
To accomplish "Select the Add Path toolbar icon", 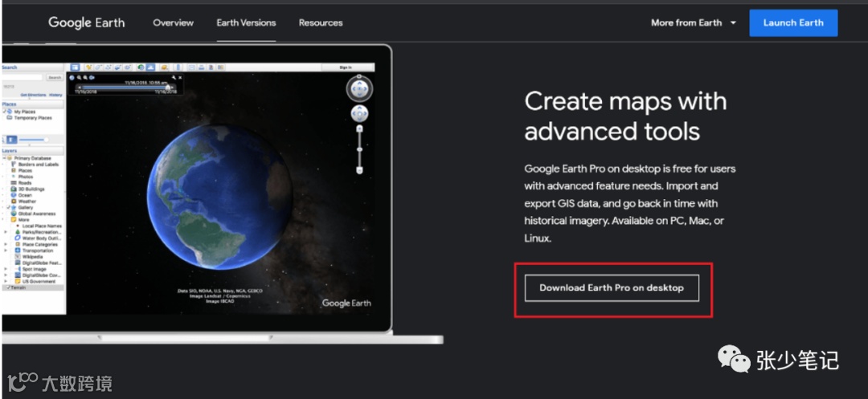I will click(108, 67).
